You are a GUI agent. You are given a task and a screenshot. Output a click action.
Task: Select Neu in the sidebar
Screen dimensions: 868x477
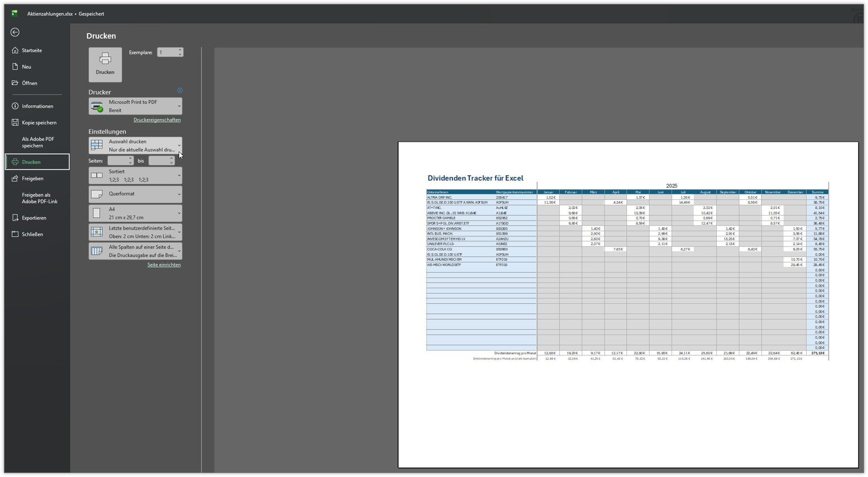point(26,67)
